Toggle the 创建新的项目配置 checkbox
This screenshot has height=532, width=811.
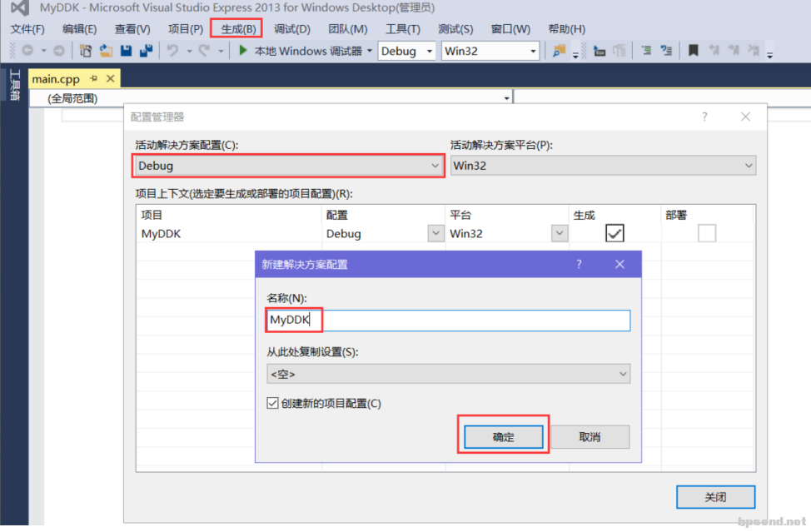coord(272,403)
